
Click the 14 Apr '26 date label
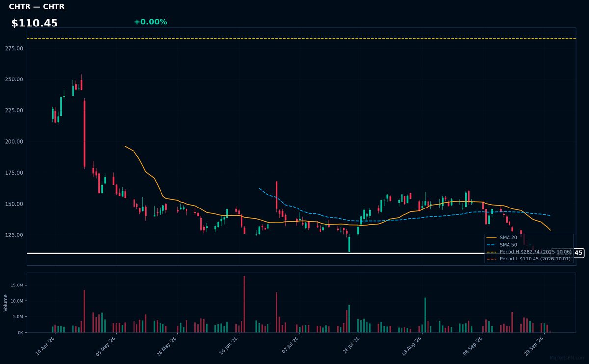(x=45, y=346)
